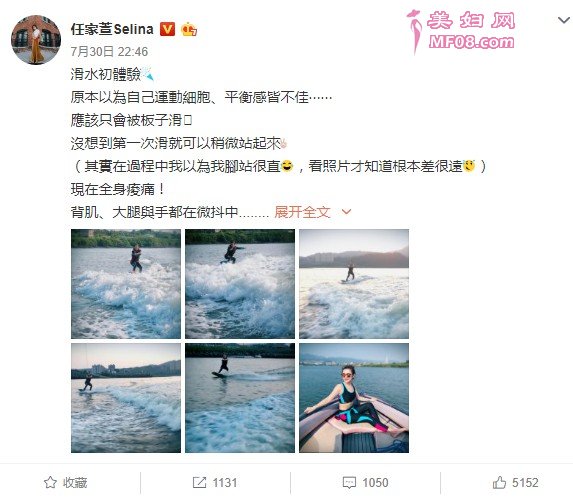Open the post options chevron at top right
Screen dimensions: 573x498
click(564, 20)
